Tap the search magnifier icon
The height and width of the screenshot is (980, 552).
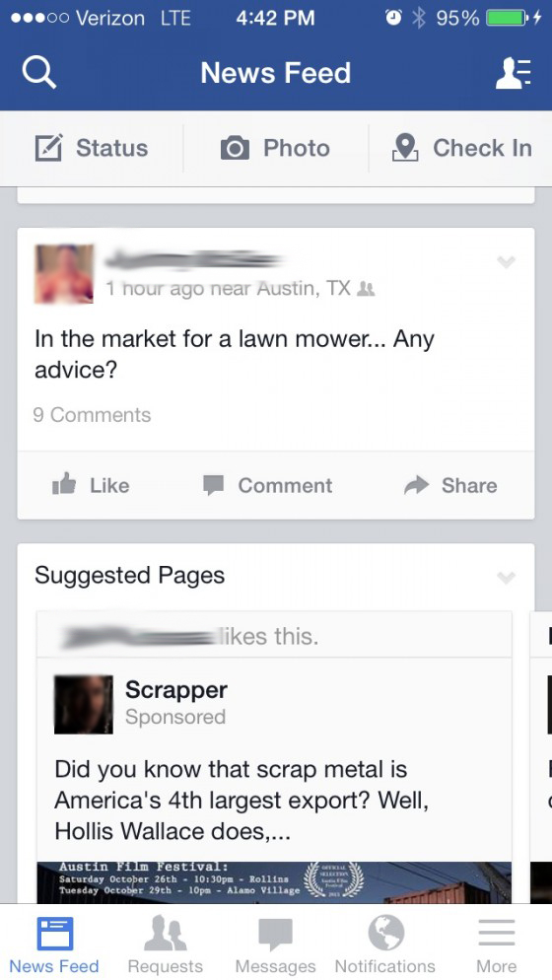(x=39, y=73)
